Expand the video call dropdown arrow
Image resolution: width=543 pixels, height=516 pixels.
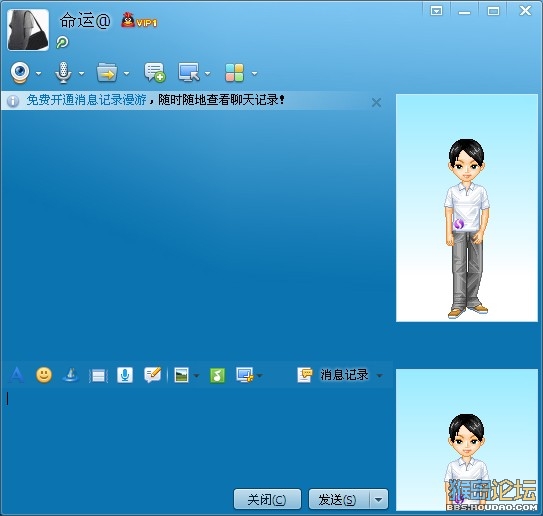(38, 73)
